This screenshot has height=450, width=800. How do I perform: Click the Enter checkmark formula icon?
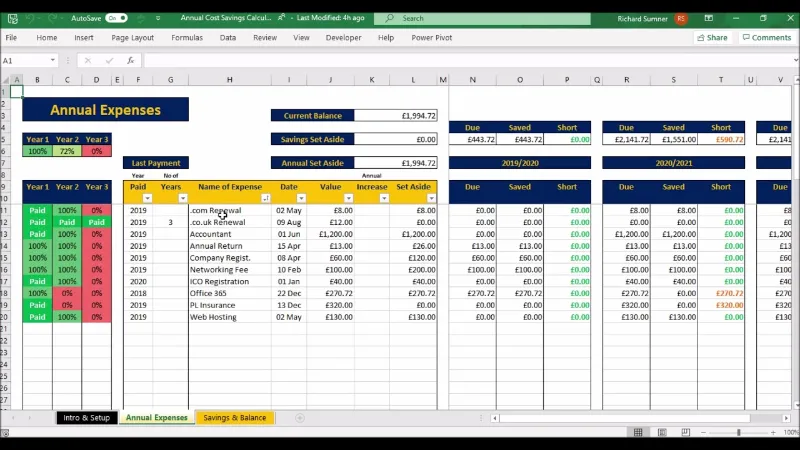click(x=109, y=60)
